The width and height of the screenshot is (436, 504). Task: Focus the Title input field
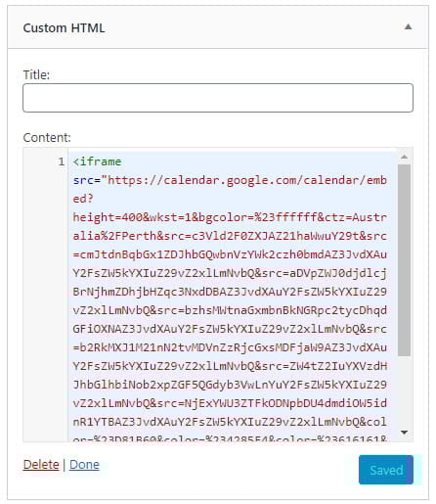pyautogui.click(x=218, y=98)
